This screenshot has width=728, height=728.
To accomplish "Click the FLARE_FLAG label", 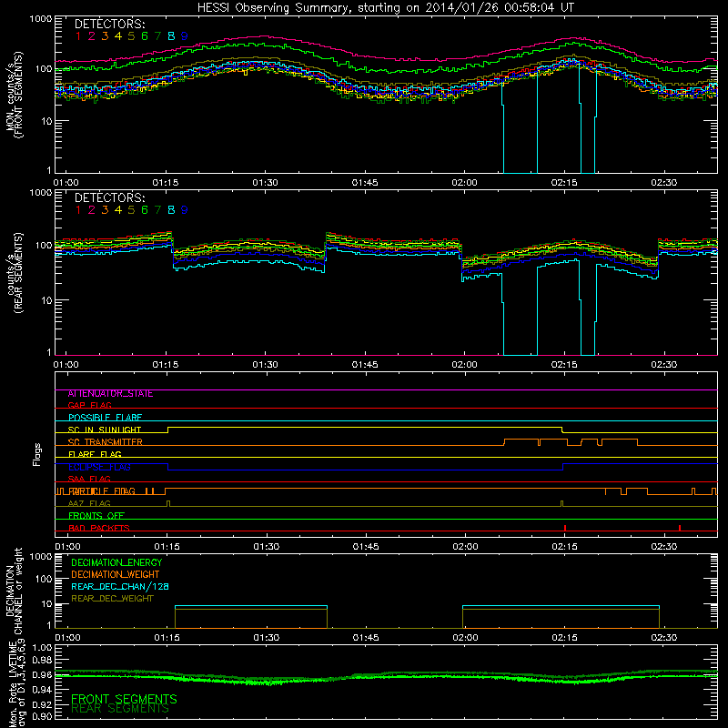I will point(95,454).
